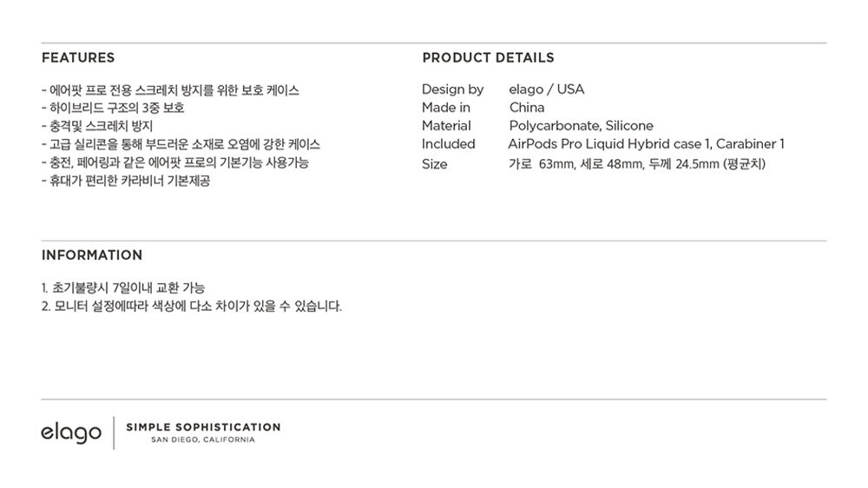Click the Included label

click(x=449, y=144)
